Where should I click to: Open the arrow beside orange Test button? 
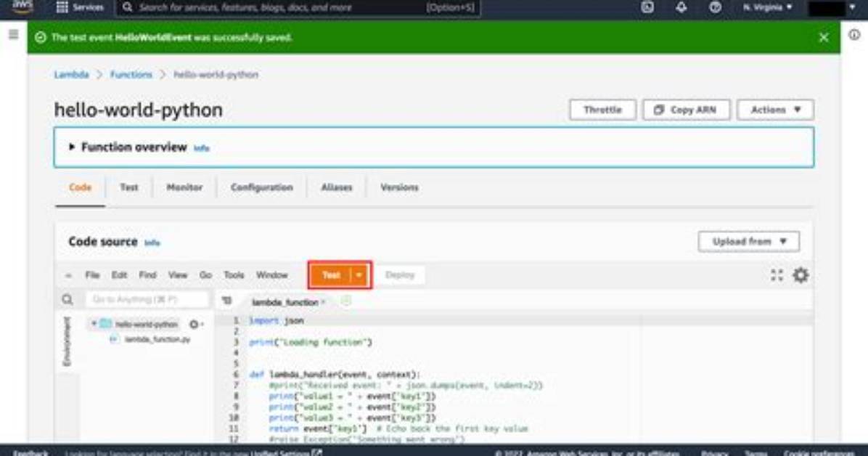(x=359, y=275)
